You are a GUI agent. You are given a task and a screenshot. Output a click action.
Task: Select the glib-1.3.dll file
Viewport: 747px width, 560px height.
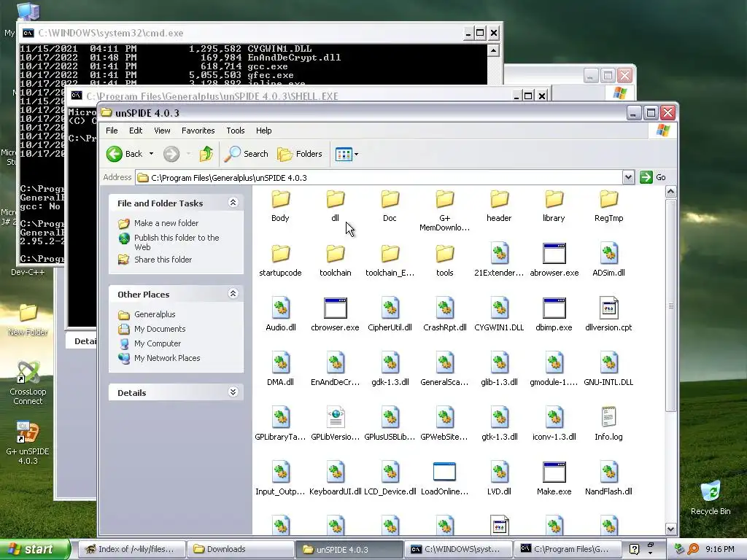499,370
